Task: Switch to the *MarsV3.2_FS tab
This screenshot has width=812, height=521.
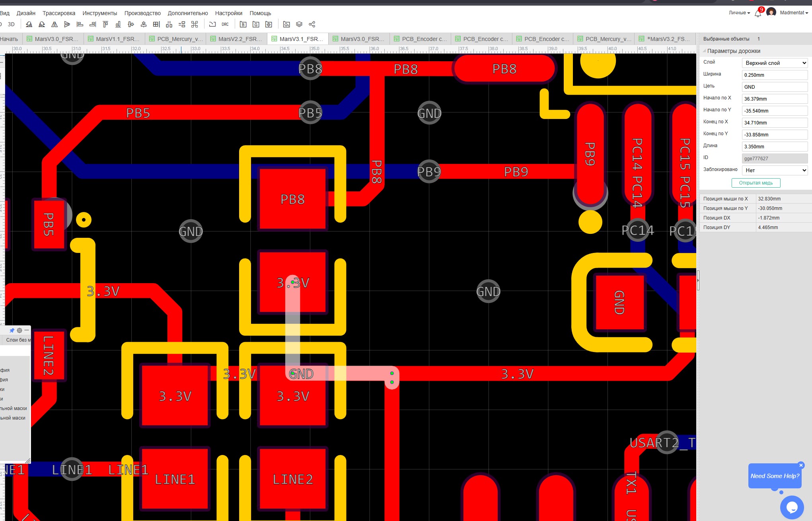Action: click(665, 39)
